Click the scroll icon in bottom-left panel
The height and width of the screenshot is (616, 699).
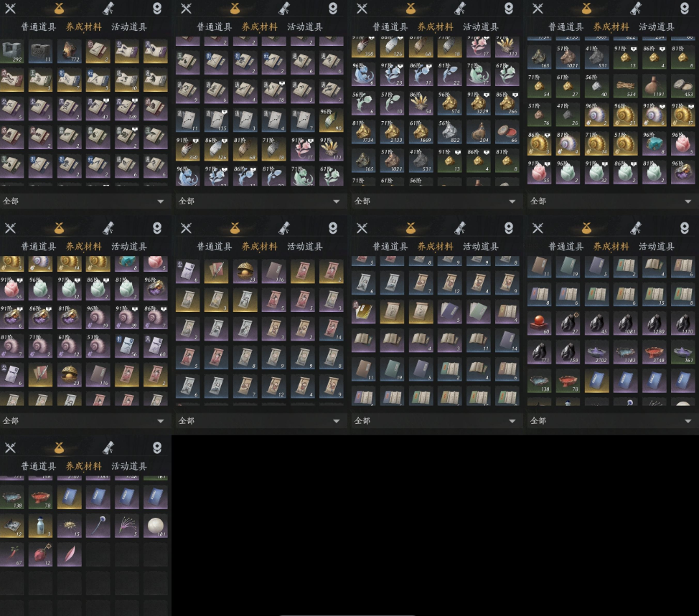pos(108,447)
